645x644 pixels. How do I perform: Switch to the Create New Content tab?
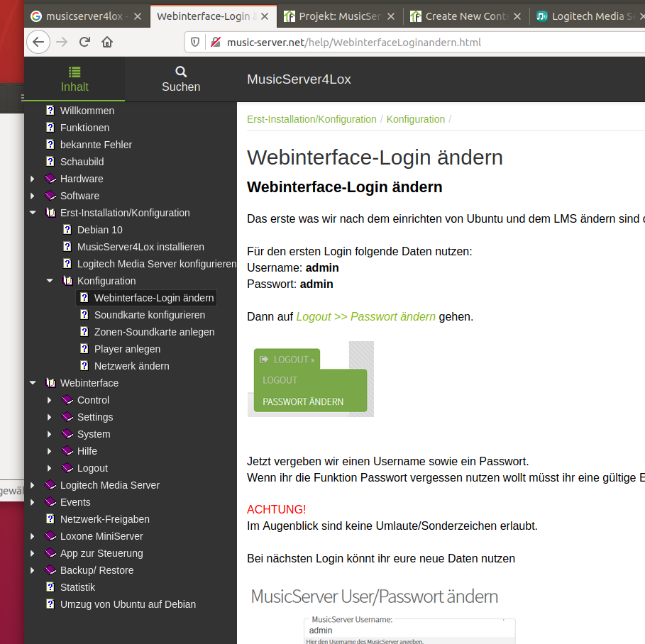pos(467,16)
